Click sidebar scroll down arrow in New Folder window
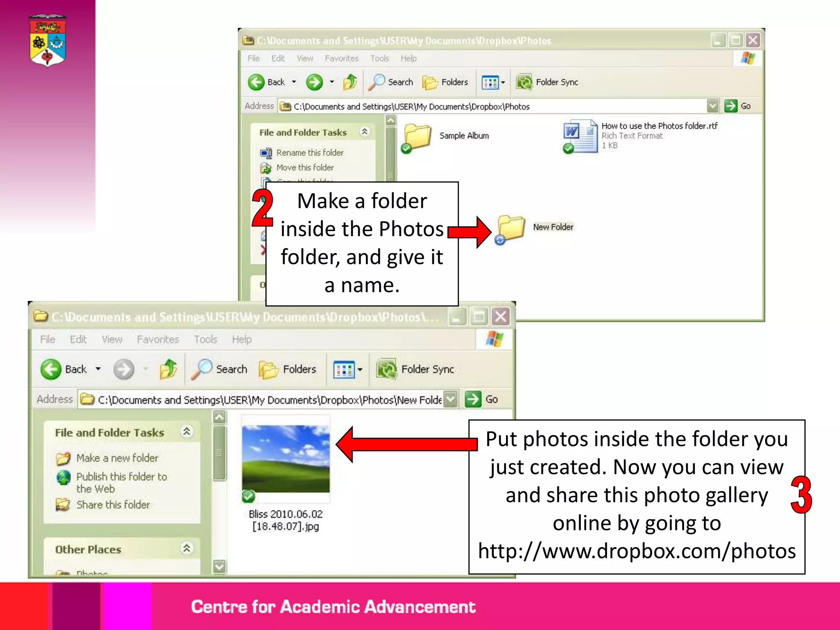This screenshot has height=630, width=840. coord(219,567)
